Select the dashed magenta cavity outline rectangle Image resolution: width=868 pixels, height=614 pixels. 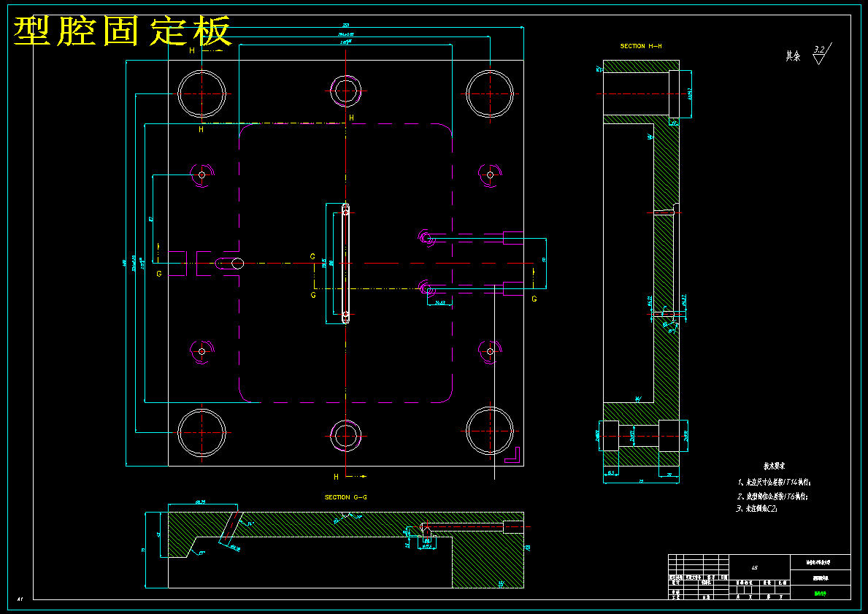point(346,263)
